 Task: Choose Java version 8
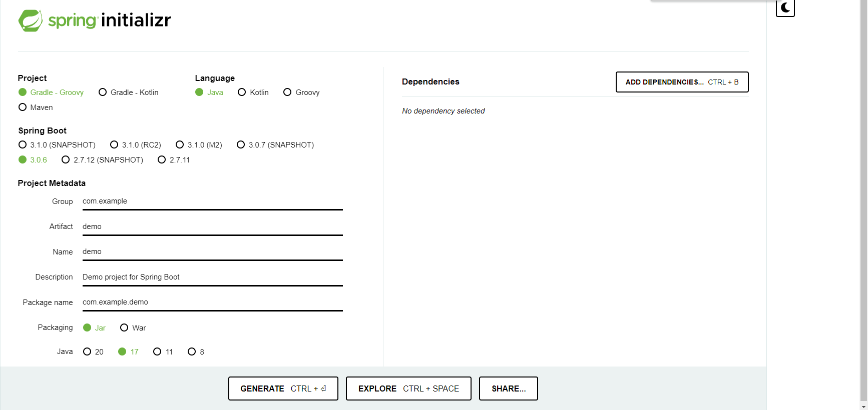(x=196, y=352)
